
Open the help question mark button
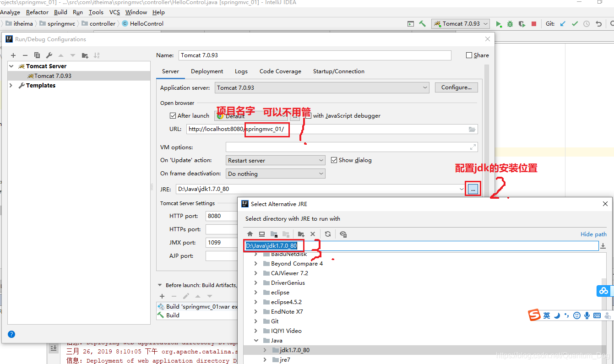[x=11, y=334]
